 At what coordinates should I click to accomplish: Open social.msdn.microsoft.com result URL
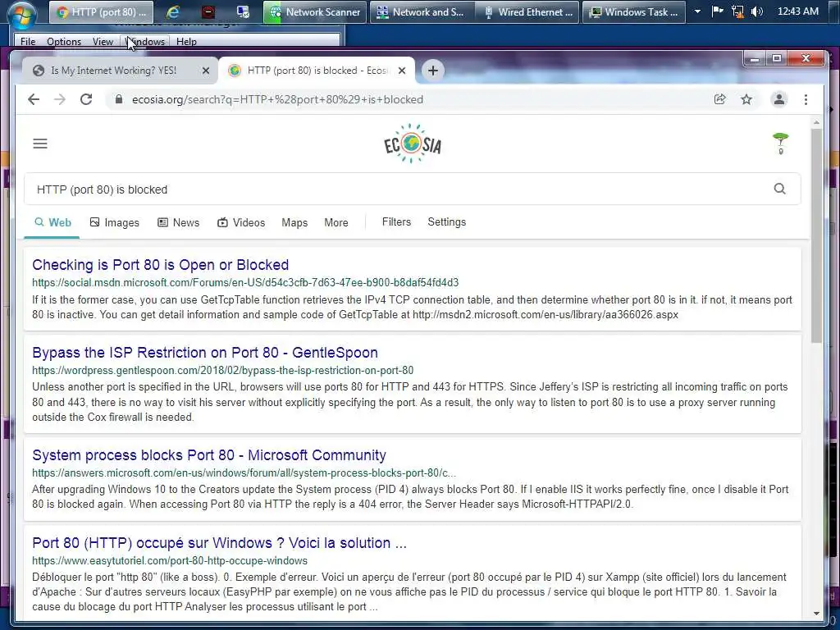pyautogui.click(x=245, y=282)
